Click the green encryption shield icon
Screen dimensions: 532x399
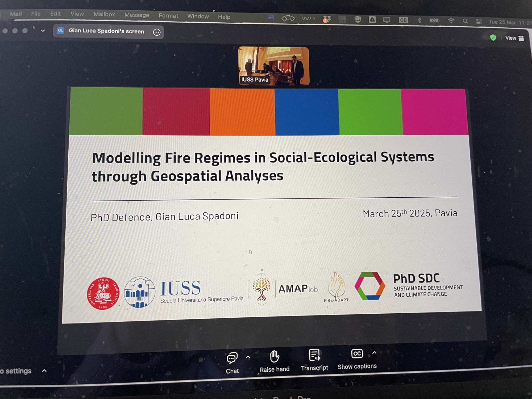[x=493, y=38]
